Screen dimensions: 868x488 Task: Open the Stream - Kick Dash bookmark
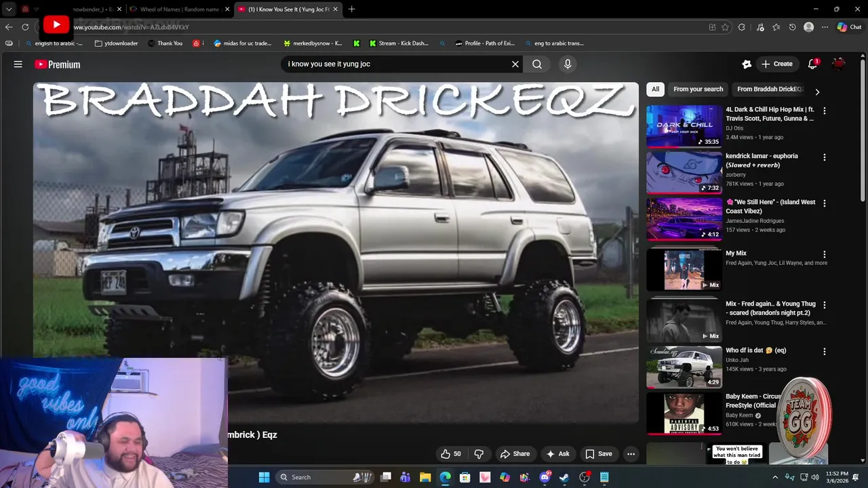[399, 43]
